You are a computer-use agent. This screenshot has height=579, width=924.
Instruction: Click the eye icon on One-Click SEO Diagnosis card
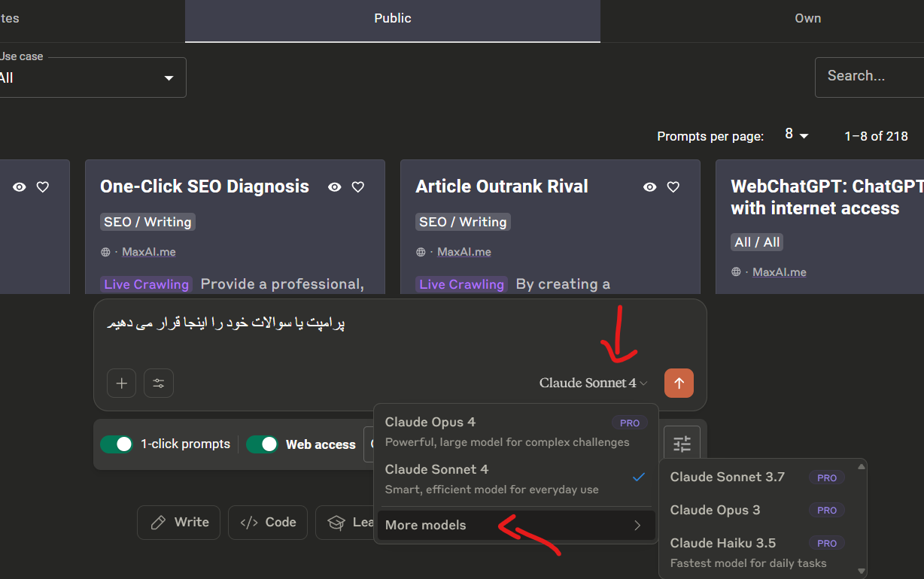[335, 187]
